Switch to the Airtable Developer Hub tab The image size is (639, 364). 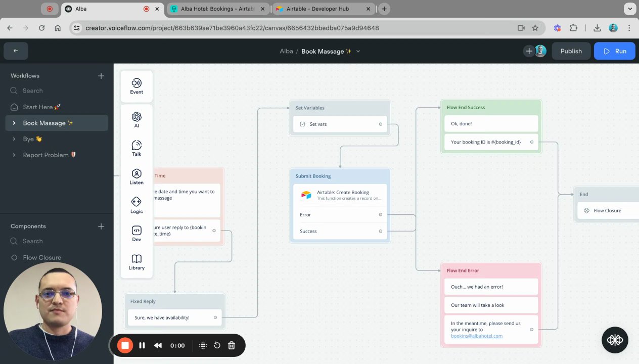pos(323,9)
